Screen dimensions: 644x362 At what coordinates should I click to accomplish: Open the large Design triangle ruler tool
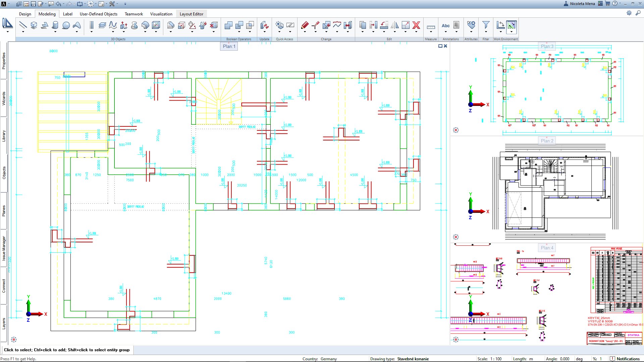tap(7, 24)
